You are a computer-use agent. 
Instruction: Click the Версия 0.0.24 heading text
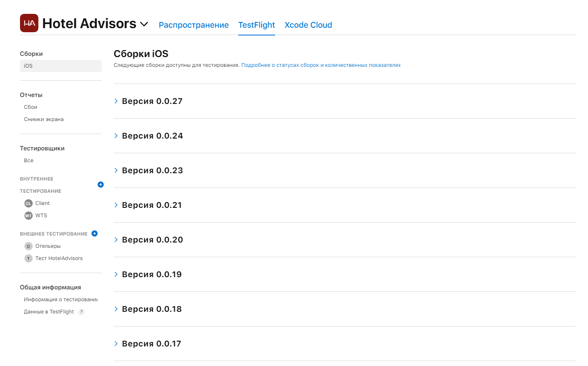pos(153,136)
